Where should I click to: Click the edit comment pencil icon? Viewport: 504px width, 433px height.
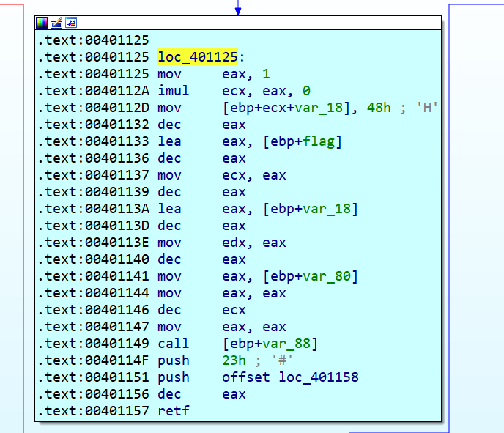(x=56, y=23)
